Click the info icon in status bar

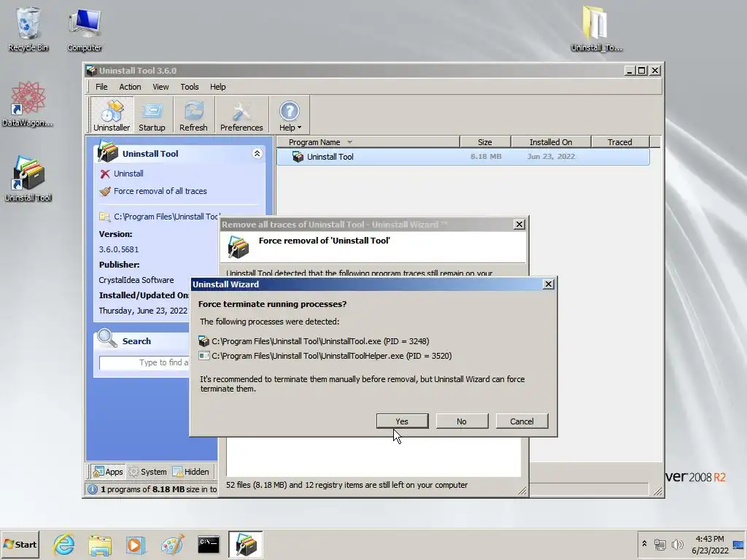pos(93,489)
